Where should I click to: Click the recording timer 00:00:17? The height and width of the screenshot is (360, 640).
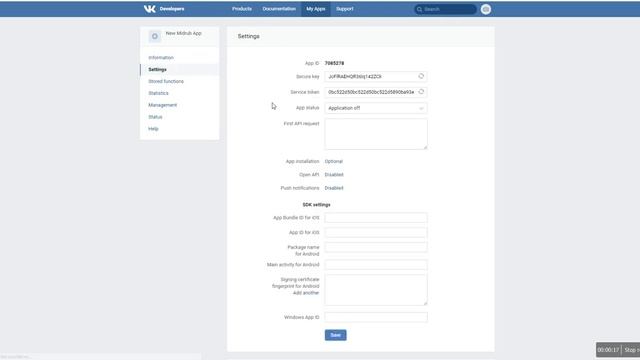(608, 350)
